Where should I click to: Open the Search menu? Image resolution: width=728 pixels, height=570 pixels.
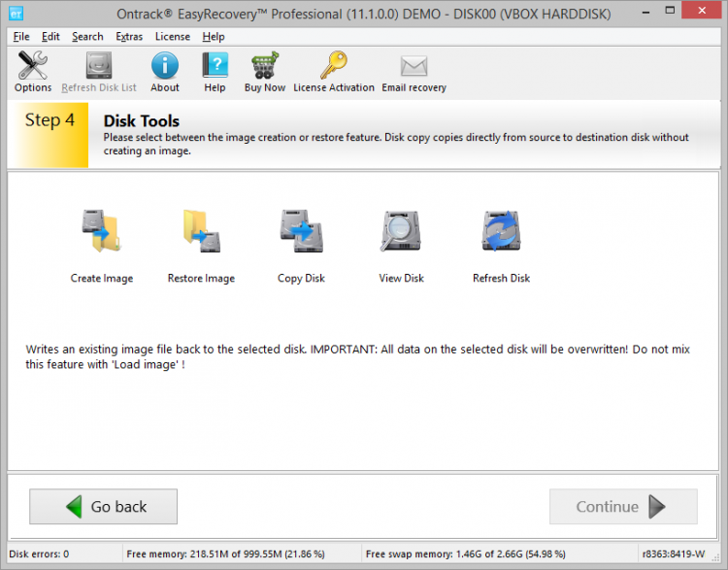coord(87,37)
